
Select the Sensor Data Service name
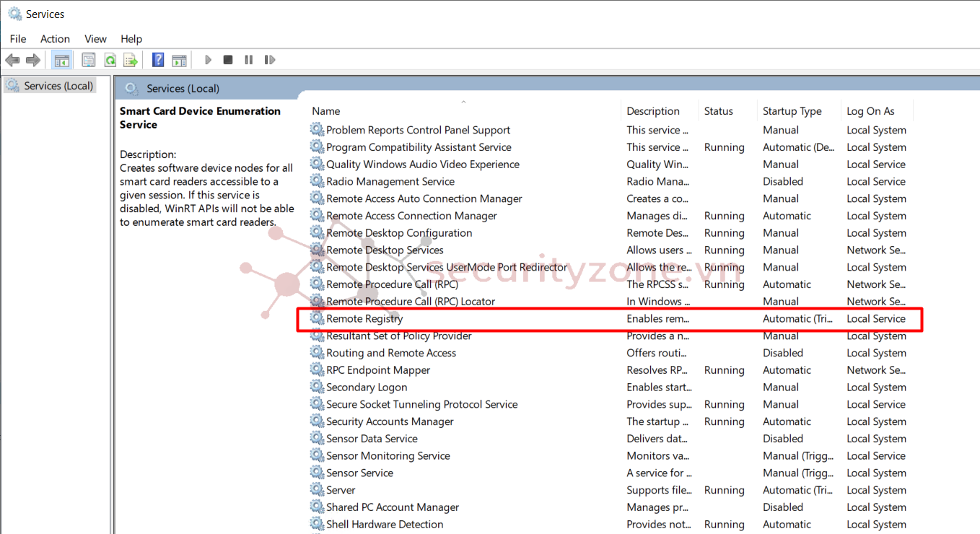click(x=372, y=439)
